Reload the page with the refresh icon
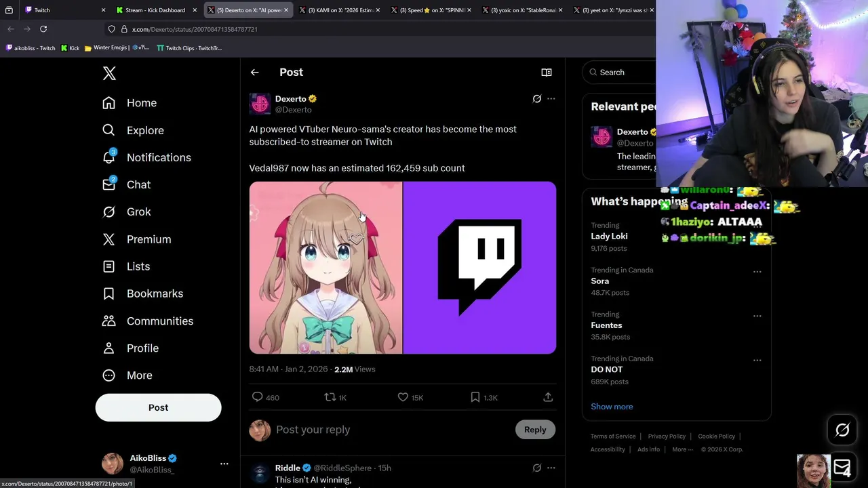The width and height of the screenshot is (868, 488). point(43,29)
